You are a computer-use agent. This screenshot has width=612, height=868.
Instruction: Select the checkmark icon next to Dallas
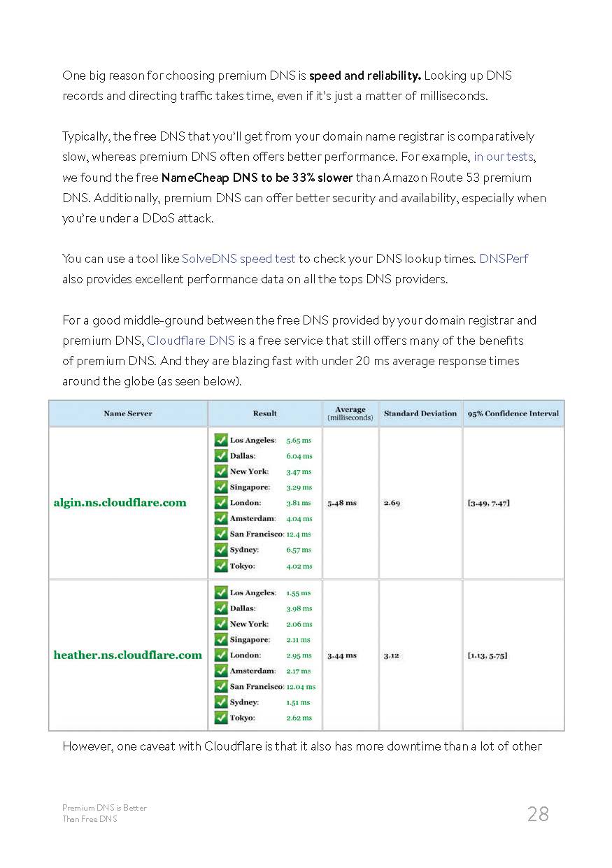pos(221,455)
